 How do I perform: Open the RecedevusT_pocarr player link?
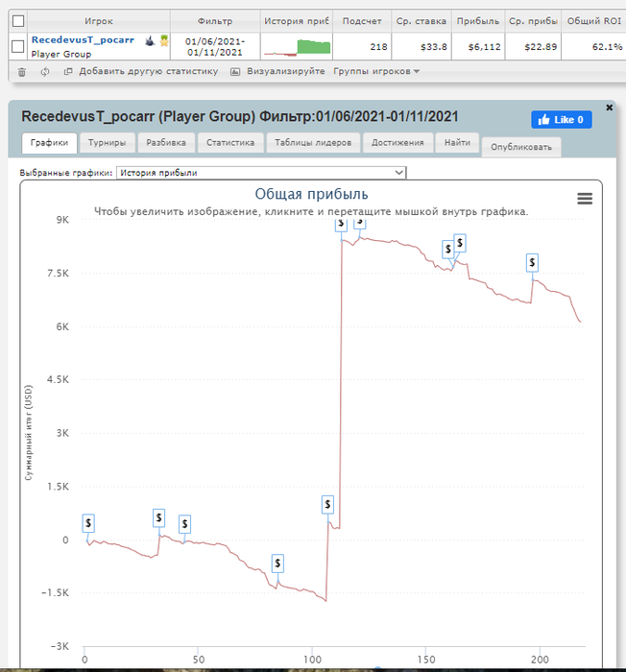83,40
